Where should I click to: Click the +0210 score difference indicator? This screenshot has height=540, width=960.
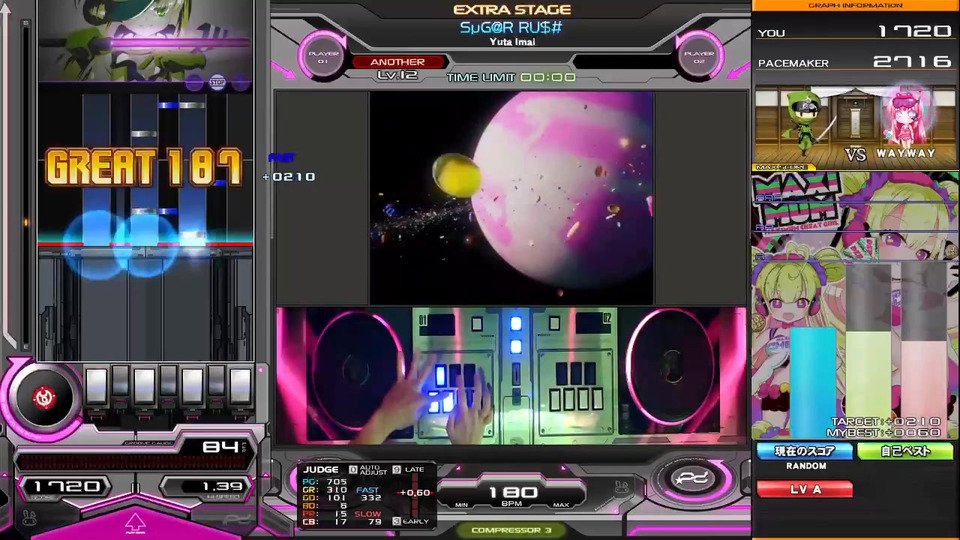click(289, 177)
